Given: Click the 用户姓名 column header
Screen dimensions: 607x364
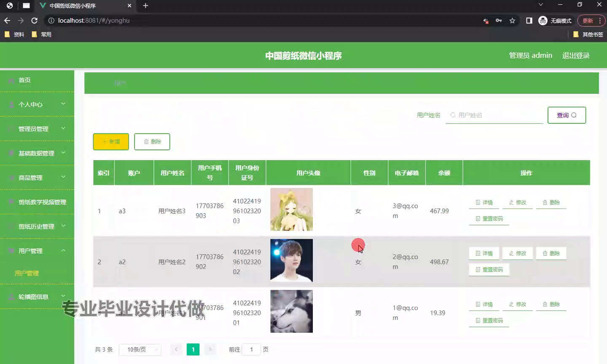Looking at the screenshot, I should [x=172, y=173].
